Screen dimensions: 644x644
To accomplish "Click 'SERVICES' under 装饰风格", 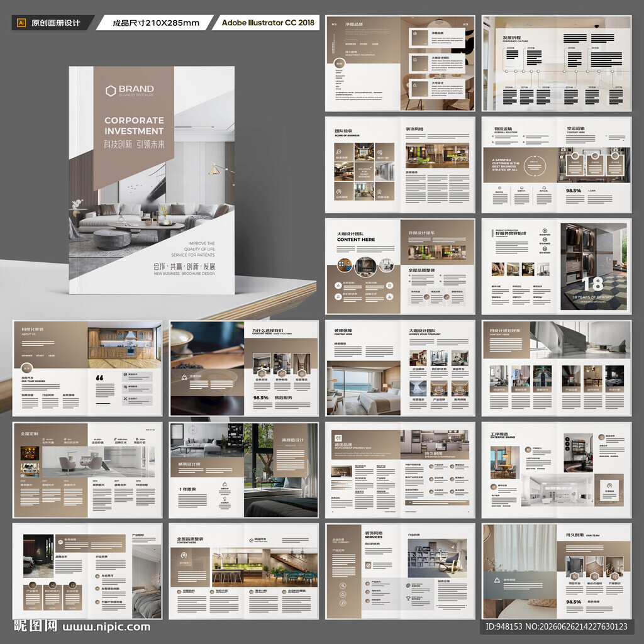I will coord(374,537).
